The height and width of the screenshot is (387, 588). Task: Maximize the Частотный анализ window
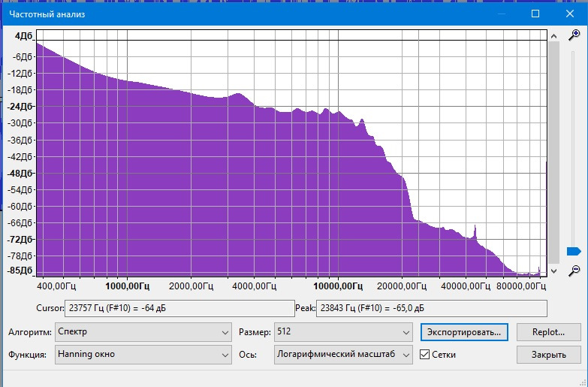[535, 14]
